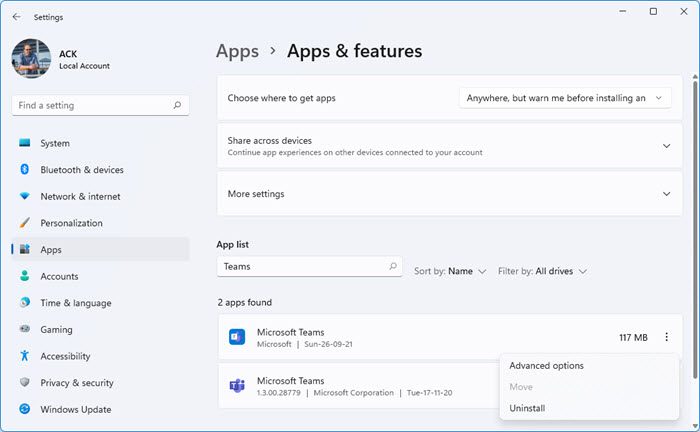Click the Gaming controller icon
The image size is (700, 432).
pyautogui.click(x=25, y=329)
